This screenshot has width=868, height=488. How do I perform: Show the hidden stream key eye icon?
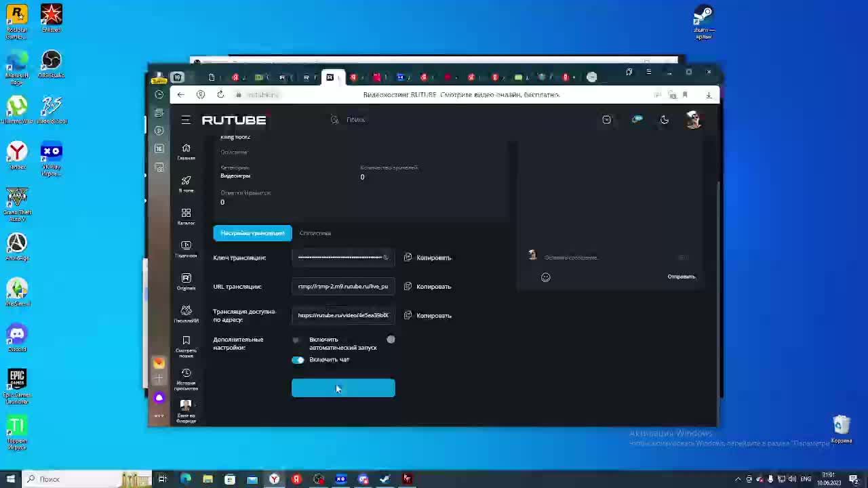point(386,258)
